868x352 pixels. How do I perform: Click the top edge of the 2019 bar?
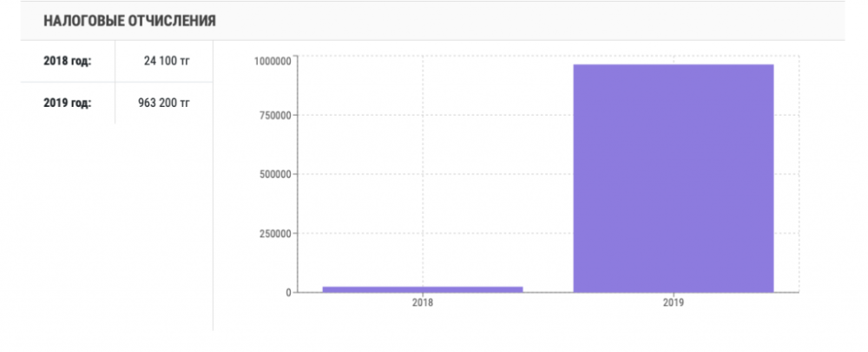point(673,65)
